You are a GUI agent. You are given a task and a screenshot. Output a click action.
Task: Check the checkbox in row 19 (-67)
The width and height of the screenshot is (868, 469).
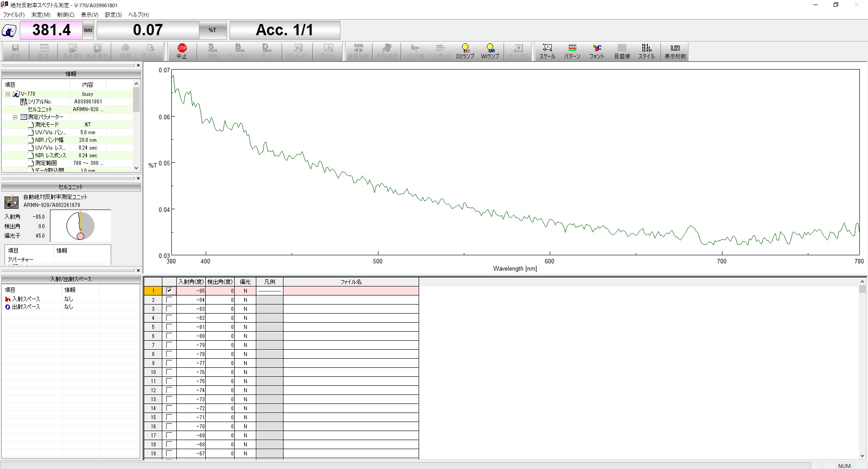click(169, 453)
